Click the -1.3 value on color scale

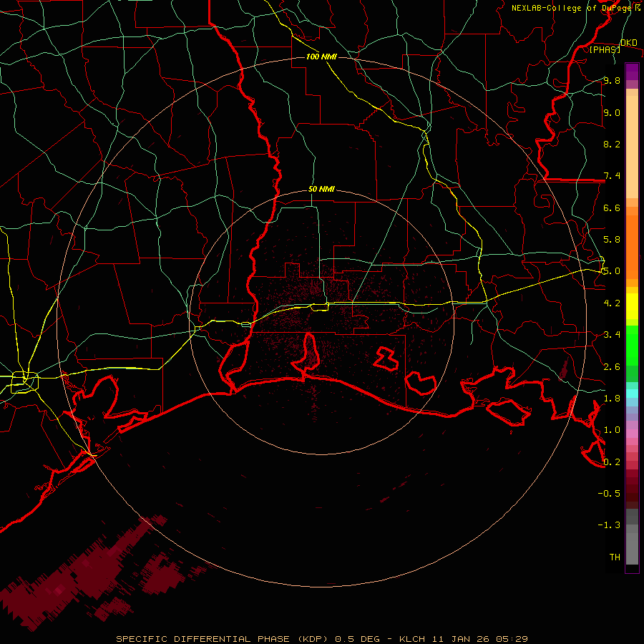[x=609, y=525]
